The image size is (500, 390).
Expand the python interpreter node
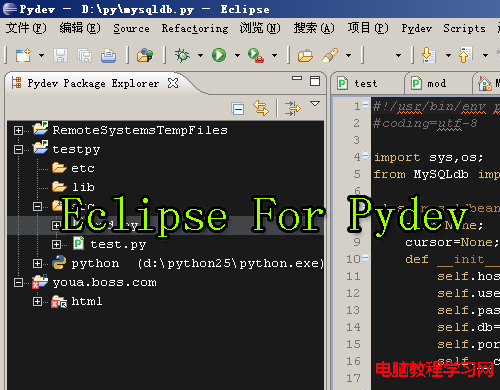point(37,264)
